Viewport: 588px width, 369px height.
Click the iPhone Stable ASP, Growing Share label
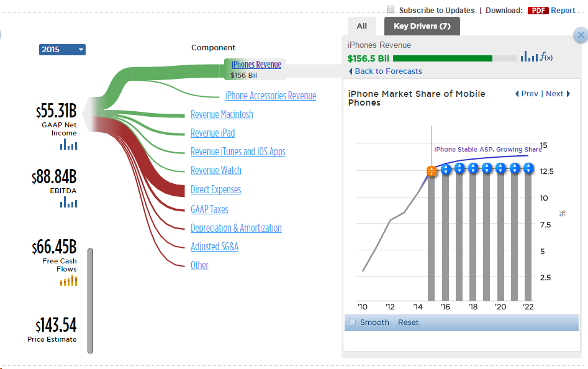point(488,149)
